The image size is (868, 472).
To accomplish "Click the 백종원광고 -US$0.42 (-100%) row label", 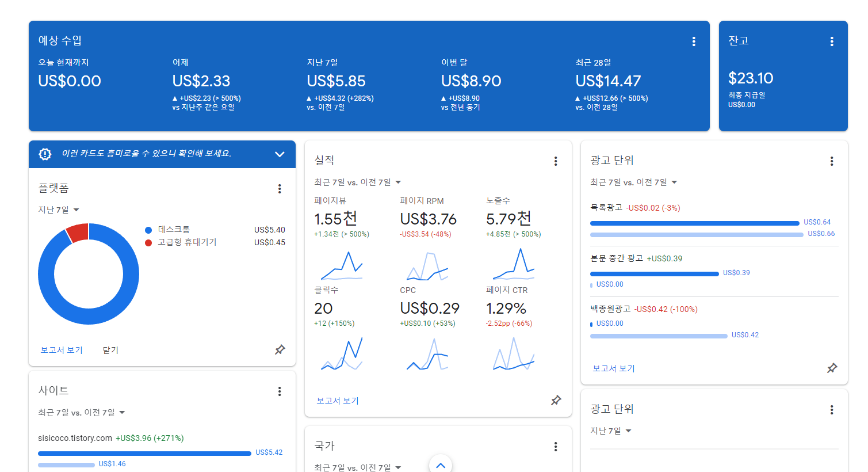I will pyautogui.click(x=644, y=309).
